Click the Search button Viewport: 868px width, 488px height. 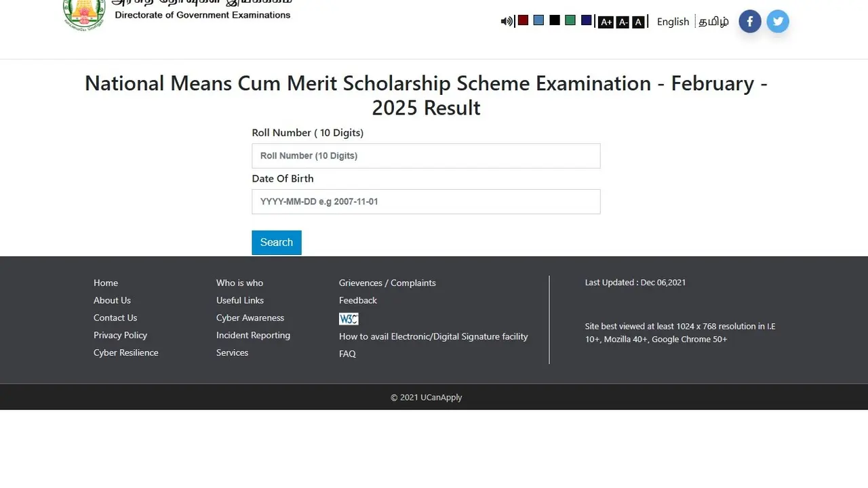coord(276,242)
